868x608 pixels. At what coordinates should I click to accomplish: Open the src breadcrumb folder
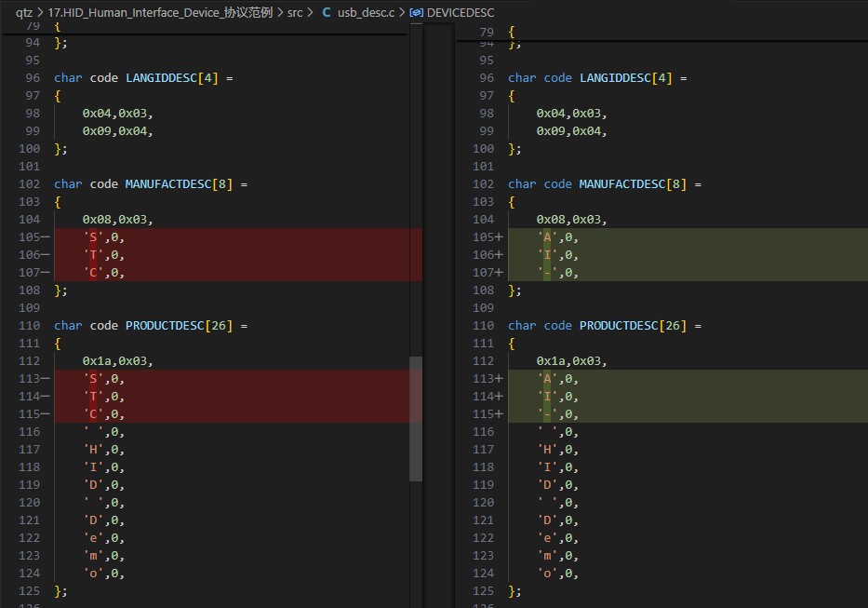295,13
